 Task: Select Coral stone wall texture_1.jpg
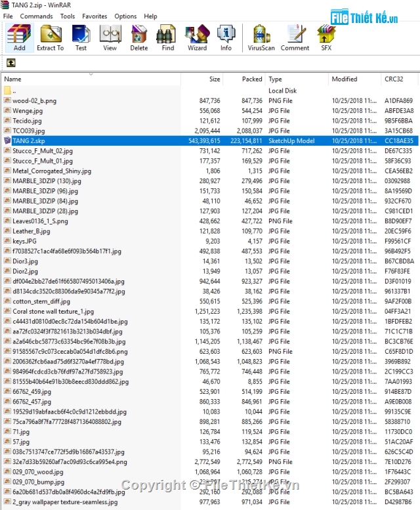click(x=53, y=312)
